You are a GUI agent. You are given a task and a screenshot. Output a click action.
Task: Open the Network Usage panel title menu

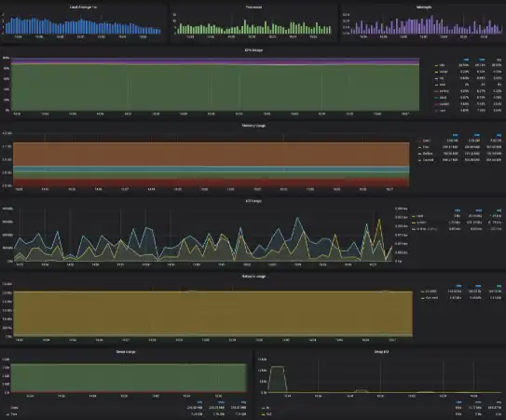tap(253, 277)
